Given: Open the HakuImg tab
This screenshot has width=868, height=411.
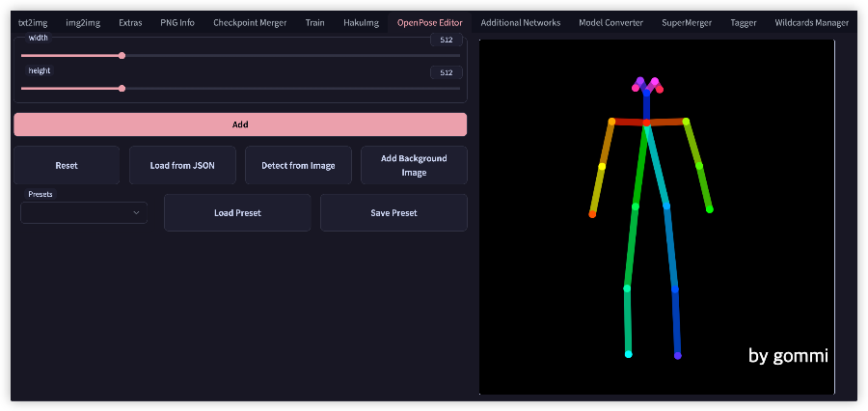Looking at the screenshot, I should click(361, 23).
